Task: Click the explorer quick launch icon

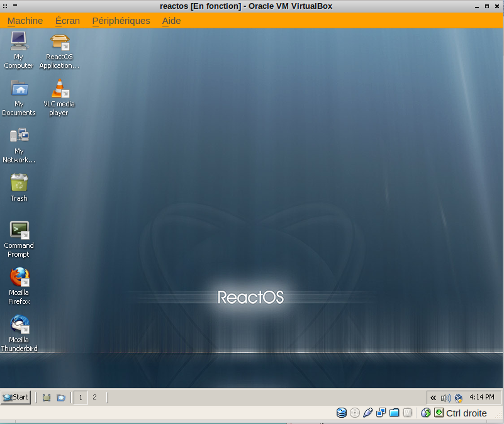Action: [61, 398]
